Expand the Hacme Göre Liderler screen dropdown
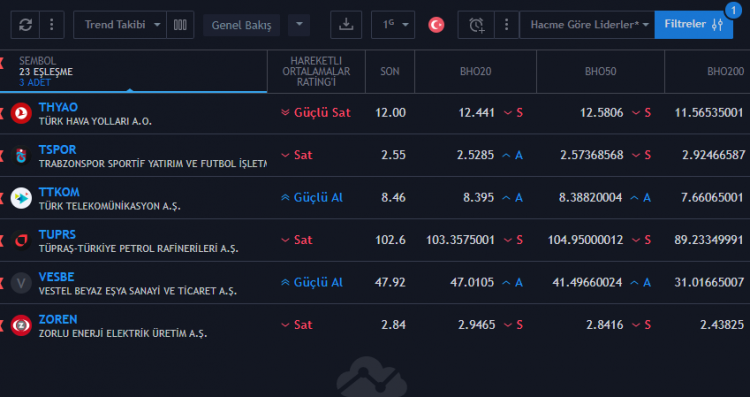 click(x=587, y=24)
